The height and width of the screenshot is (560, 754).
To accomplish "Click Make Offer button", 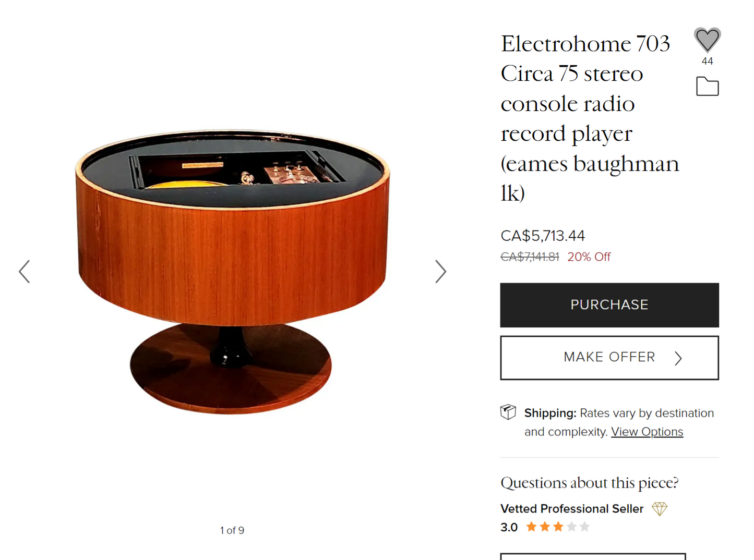I will (609, 358).
